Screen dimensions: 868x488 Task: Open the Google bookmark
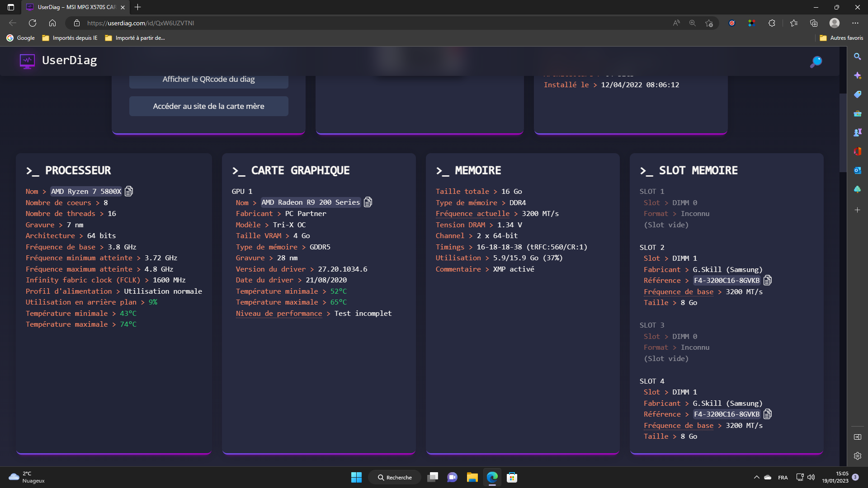(21, 38)
